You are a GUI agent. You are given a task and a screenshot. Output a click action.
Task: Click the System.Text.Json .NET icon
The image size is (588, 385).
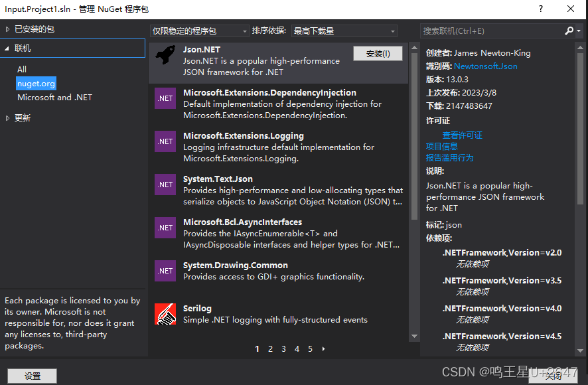[164, 184]
